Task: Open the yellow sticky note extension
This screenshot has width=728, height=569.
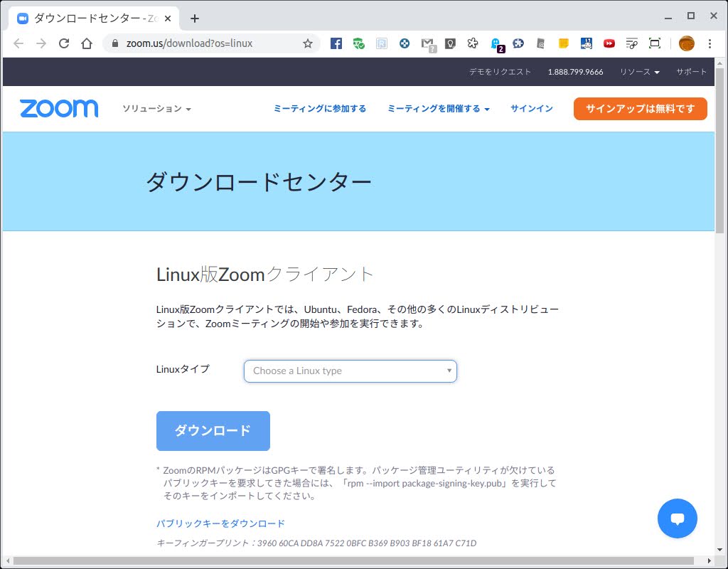Action: [x=563, y=43]
